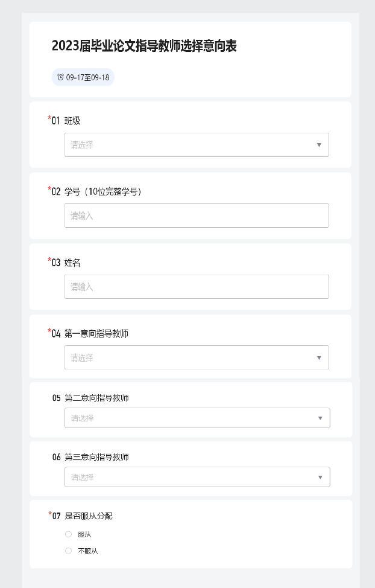Click arrow icon of 第一意向指导教师 field
The width and height of the screenshot is (375, 588).
[319, 358]
